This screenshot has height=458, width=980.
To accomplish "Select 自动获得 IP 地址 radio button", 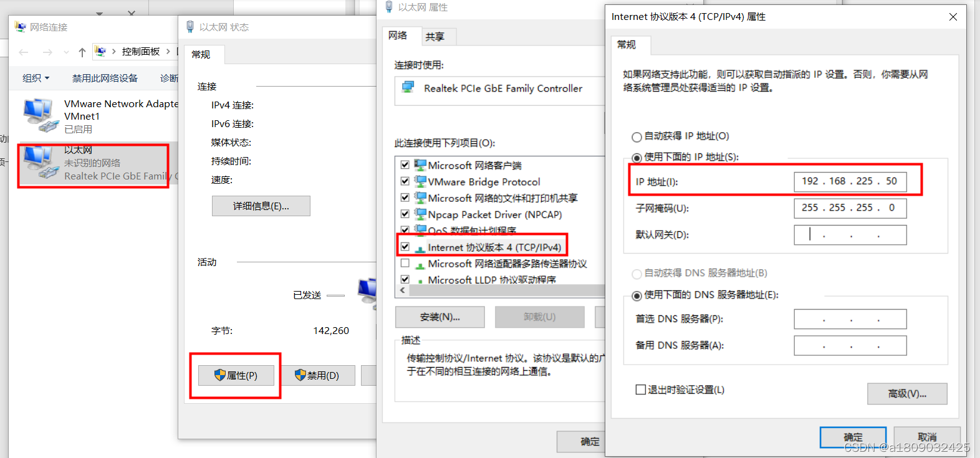I will [637, 137].
